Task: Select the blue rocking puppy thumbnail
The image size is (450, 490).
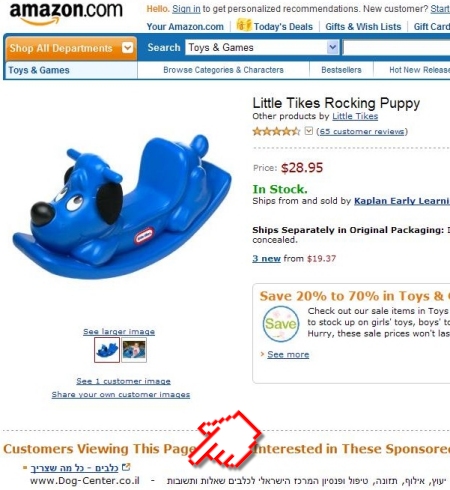Action: pyautogui.click(x=107, y=350)
